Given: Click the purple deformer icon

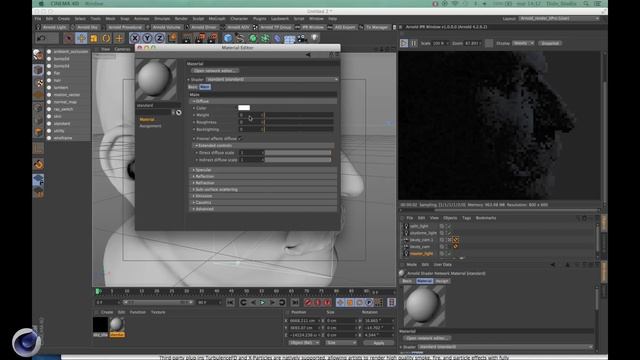Looking at the screenshot, I should pos(277,38).
